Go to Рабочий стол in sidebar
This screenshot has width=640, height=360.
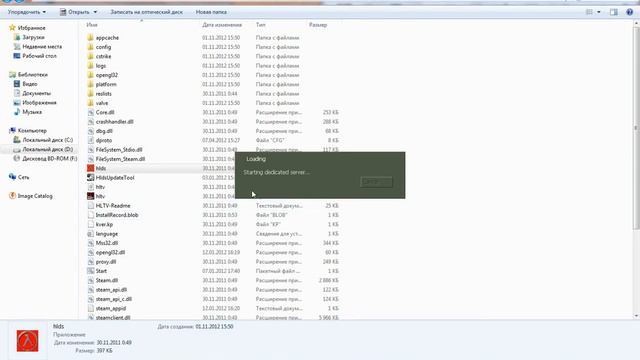tap(39, 56)
